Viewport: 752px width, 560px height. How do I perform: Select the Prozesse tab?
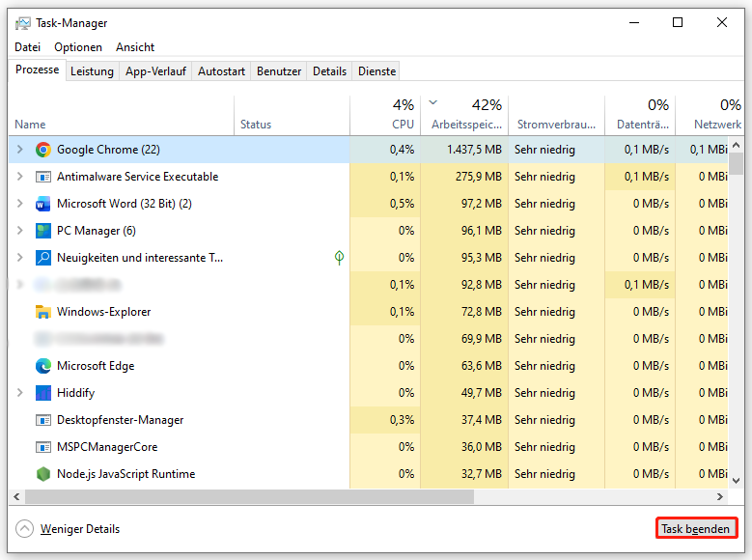[x=37, y=70]
